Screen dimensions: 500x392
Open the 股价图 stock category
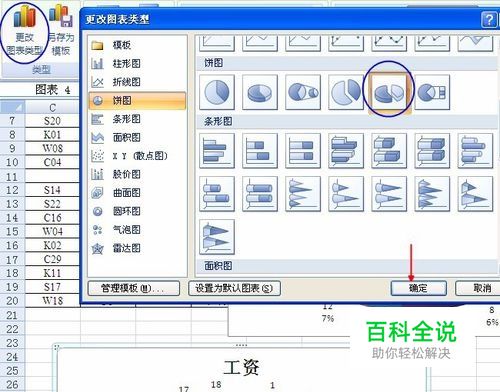click(x=137, y=174)
